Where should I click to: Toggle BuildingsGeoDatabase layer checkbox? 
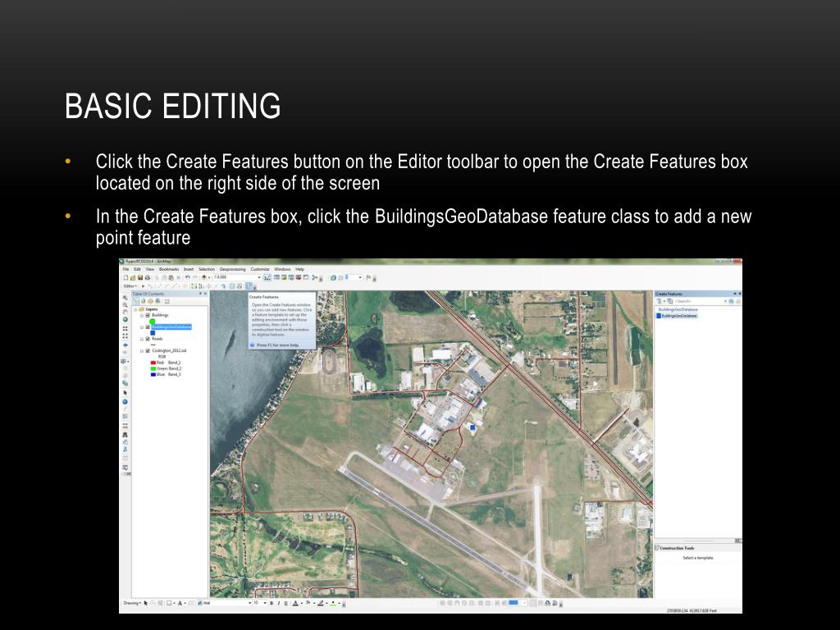[148, 326]
